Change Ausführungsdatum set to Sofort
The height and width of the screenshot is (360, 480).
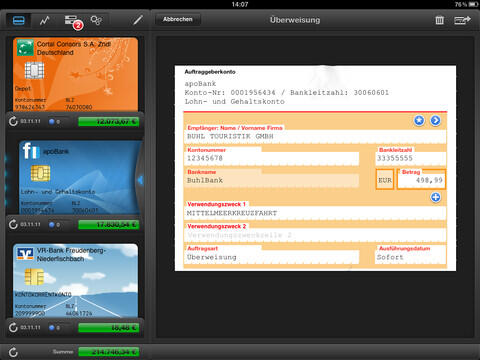[x=411, y=257]
